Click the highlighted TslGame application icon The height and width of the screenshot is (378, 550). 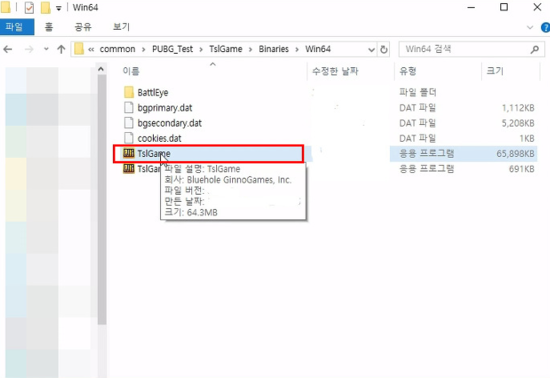(129, 153)
